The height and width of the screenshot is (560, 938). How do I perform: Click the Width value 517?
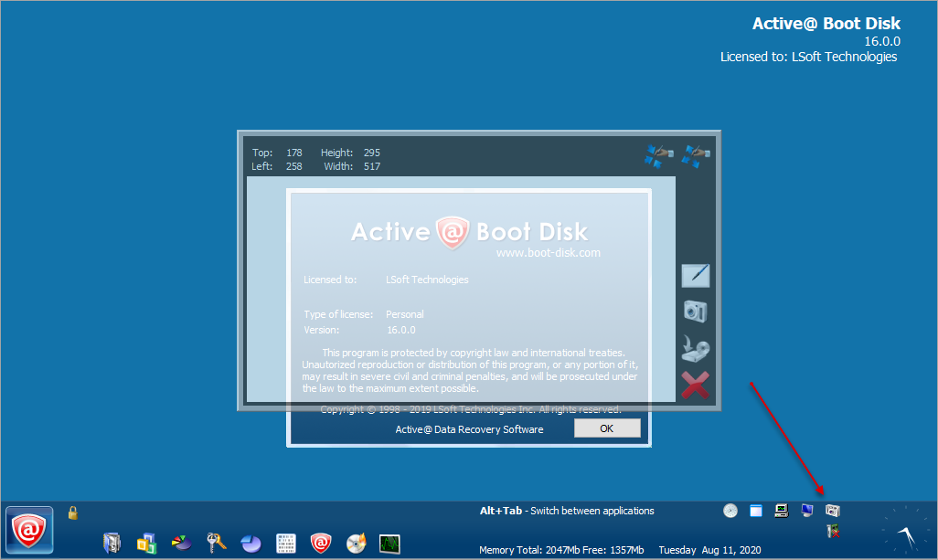pos(371,166)
